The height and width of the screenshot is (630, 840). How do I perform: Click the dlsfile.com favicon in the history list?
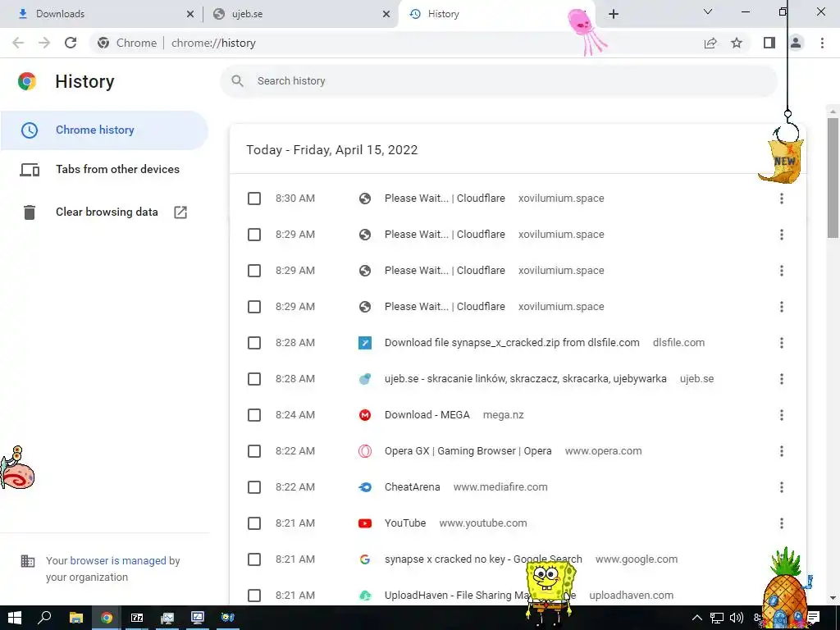[365, 343]
